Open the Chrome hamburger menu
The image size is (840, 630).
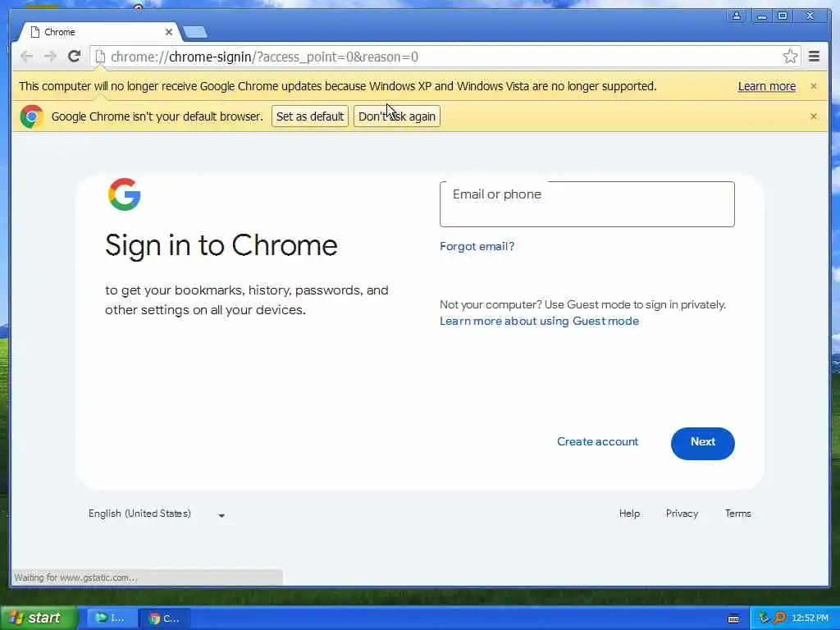(x=814, y=57)
